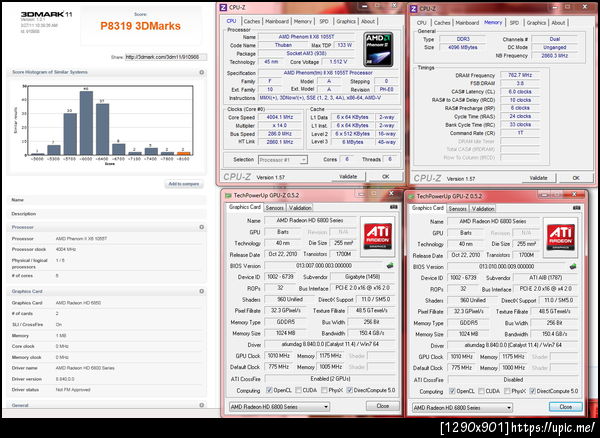This screenshot has width=600, height=438.
Task: Click the Core Voltage value 1.512 V
Action: [x=338, y=62]
